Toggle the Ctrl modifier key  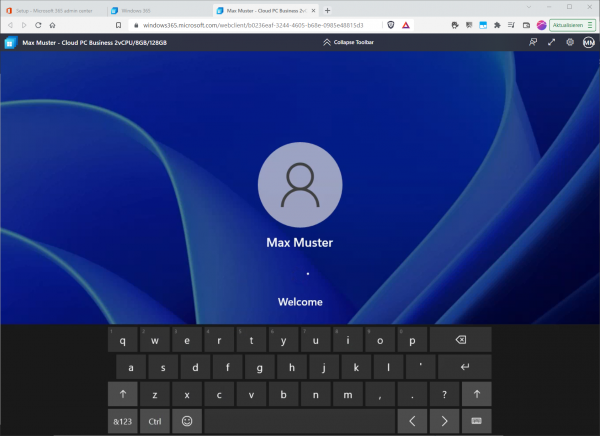[155, 421]
